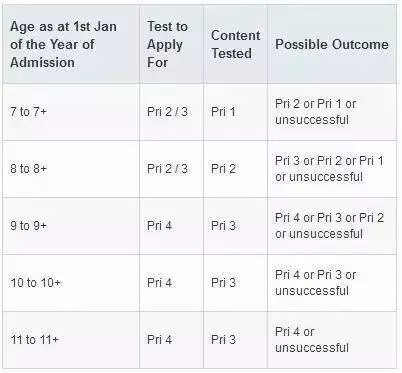Click 'Pri 3' content cell in 11 to 11+ row
Screen dimensions: 402x373
point(223,340)
